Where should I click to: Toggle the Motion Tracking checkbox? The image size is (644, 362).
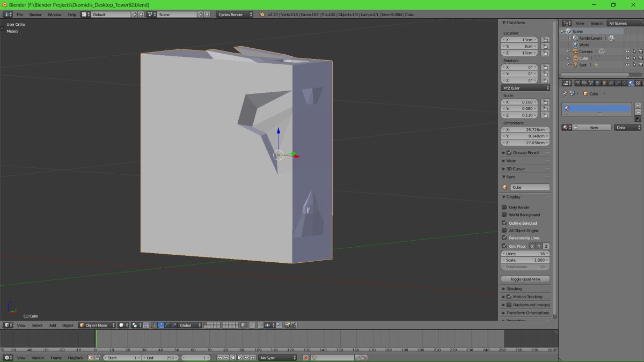click(x=509, y=297)
